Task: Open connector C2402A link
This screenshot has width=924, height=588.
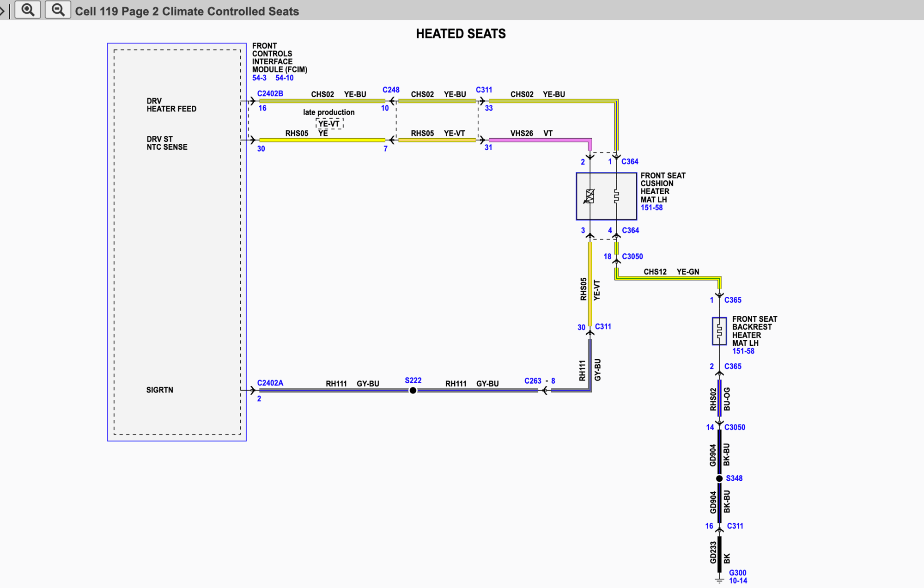Action: pos(270,383)
